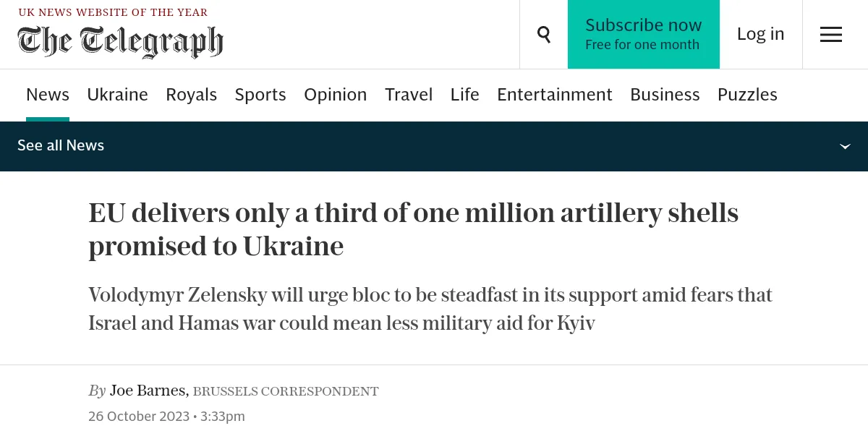This screenshot has height=439, width=868.
Task: Go to the Royals section
Action: pyautogui.click(x=191, y=95)
